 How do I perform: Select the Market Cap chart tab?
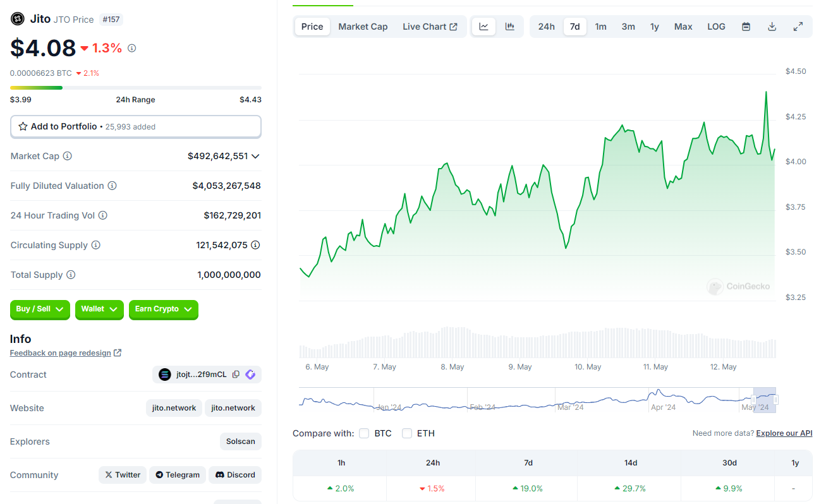363,27
